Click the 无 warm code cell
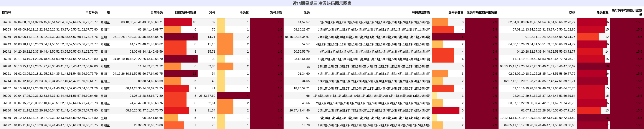This screenshot has height=129, width=644. pyautogui.click(x=308, y=66)
